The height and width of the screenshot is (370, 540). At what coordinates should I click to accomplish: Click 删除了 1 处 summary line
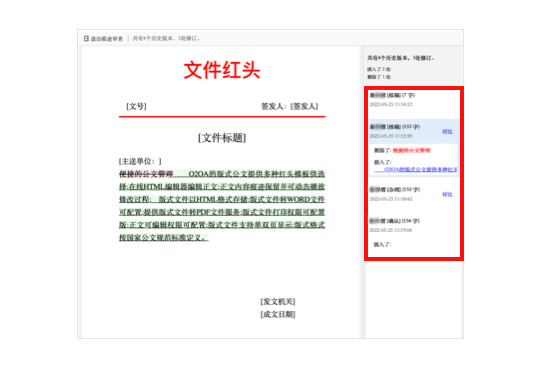[379, 77]
